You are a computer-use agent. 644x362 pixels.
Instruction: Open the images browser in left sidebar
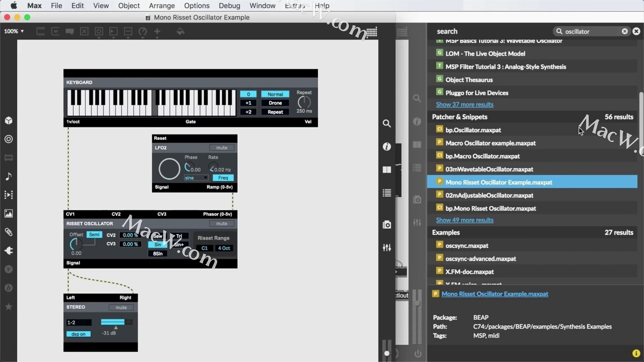8,213
